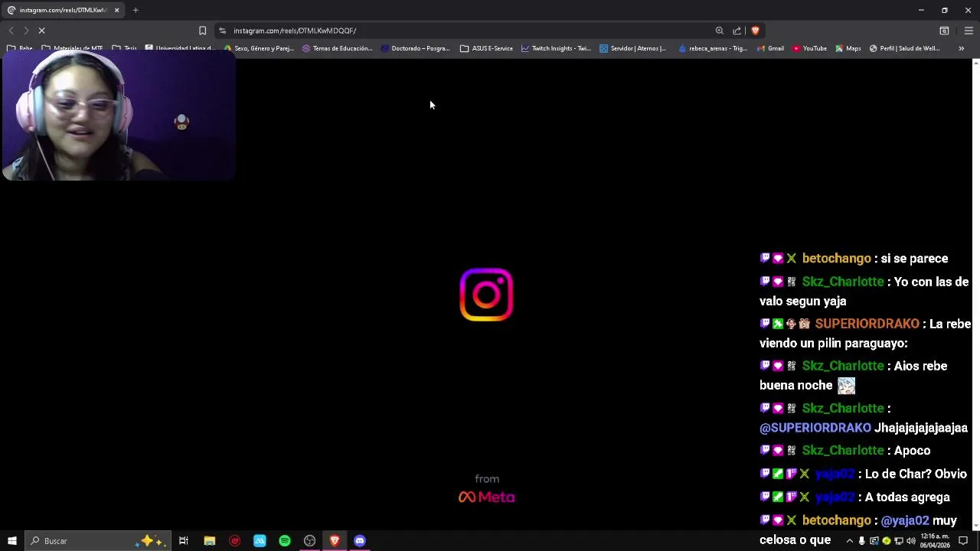Open the Temas de Educación bookmark
This screenshot has height=551, width=980.
coord(337,48)
